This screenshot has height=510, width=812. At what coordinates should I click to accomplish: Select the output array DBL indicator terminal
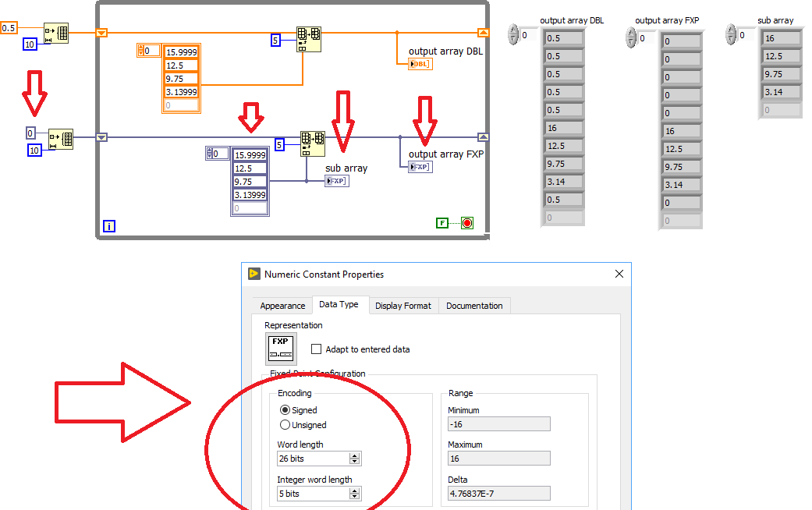tap(419, 64)
